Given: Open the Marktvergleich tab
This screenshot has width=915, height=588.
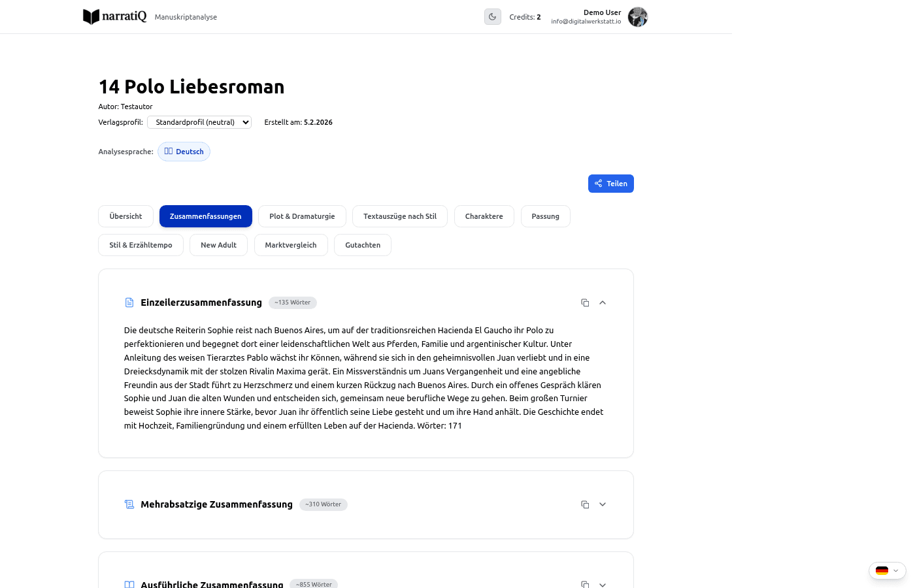Looking at the screenshot, I should 291,245.
